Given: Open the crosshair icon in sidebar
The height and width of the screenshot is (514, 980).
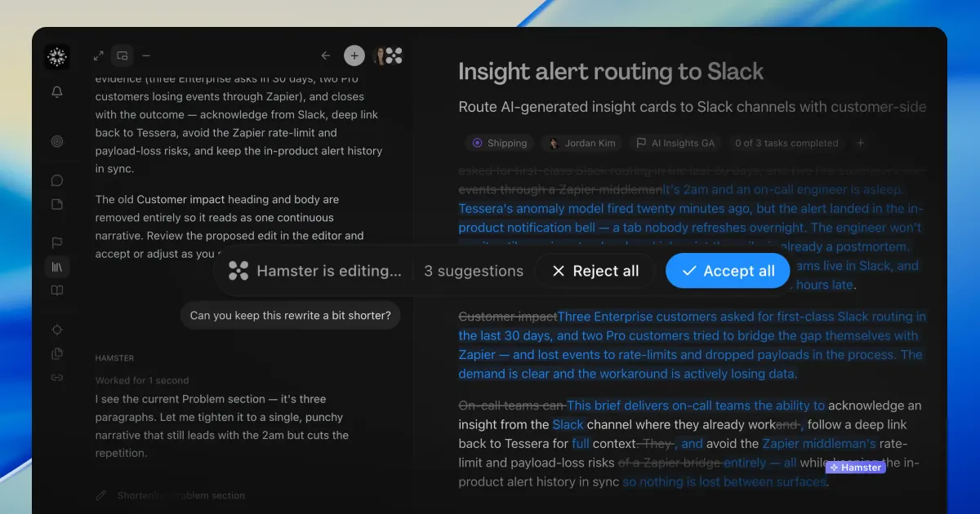Looking at the screenshot, I should click(x=56, y=330).
